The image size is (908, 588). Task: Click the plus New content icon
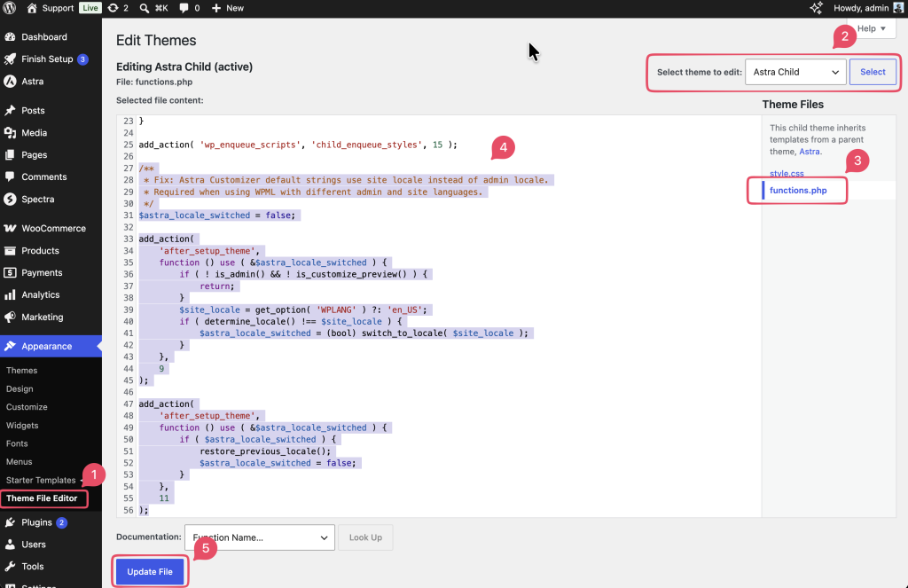216,8
